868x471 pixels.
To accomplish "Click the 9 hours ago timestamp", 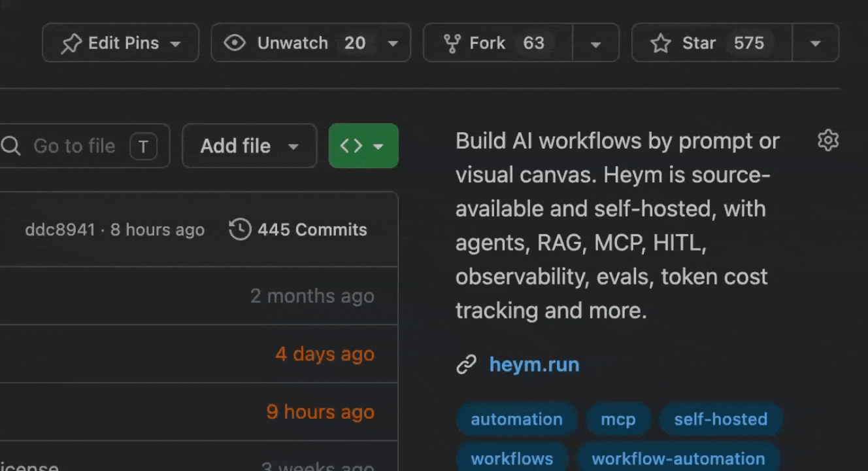I will click(320, 411).
